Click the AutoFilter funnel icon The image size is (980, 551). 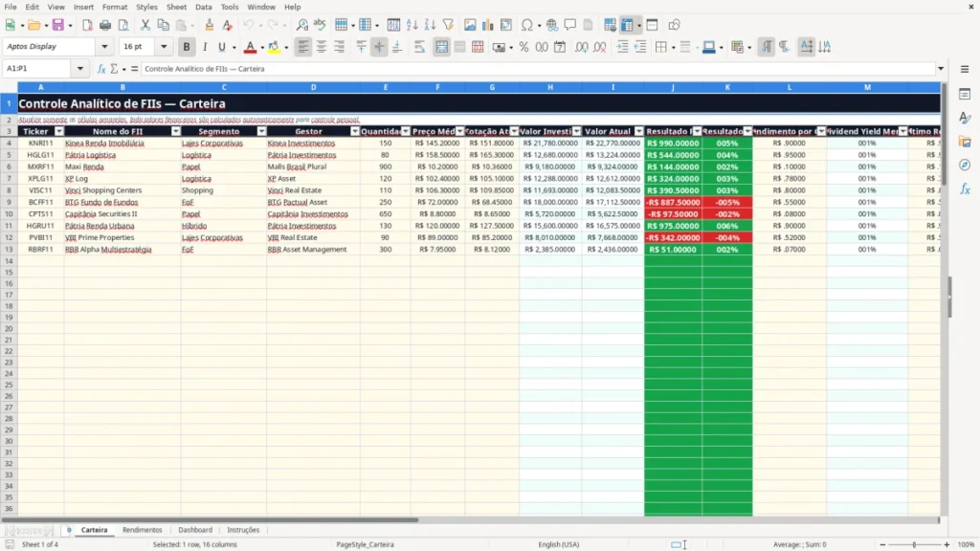point(448,25)
